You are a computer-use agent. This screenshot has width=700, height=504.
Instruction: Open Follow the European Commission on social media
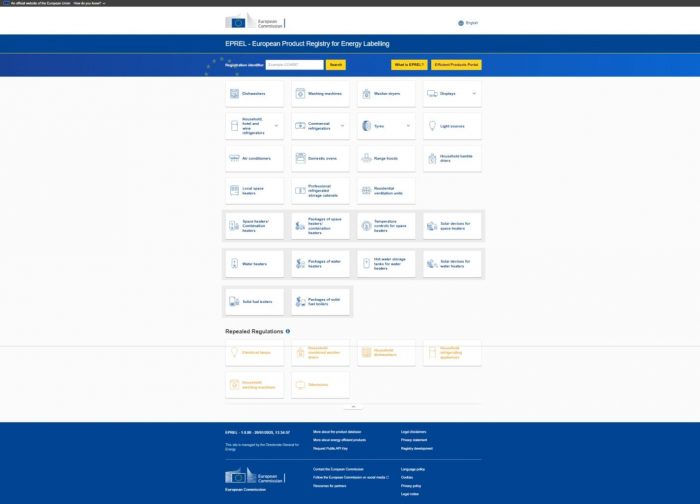[x=351, y=477]
